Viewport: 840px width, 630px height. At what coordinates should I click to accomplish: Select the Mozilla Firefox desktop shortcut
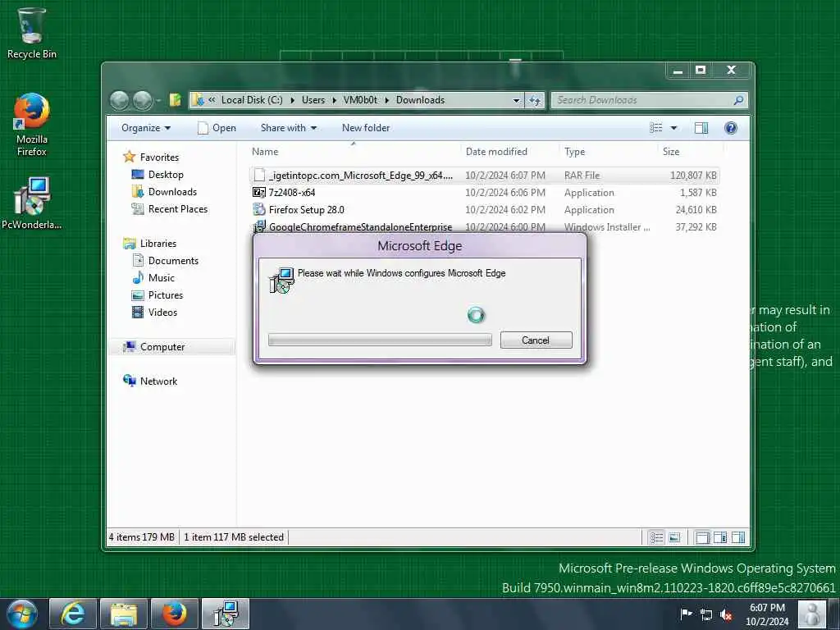point(31,125)
